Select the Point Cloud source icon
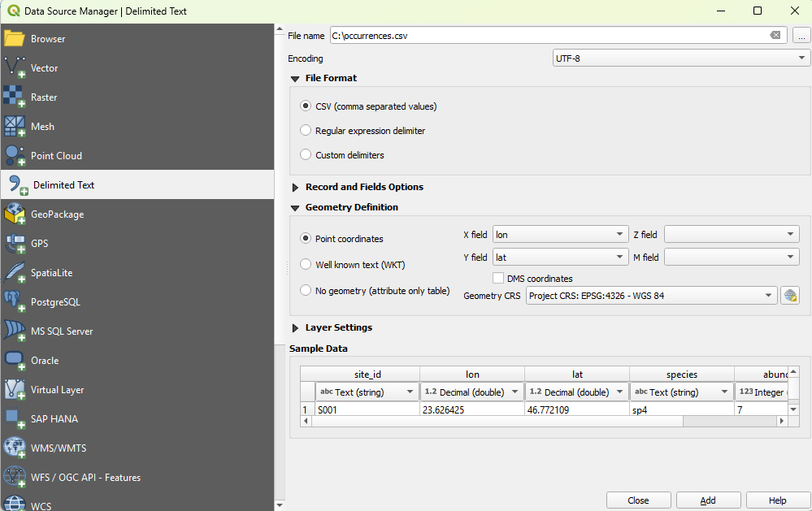 tap(14, 155)
